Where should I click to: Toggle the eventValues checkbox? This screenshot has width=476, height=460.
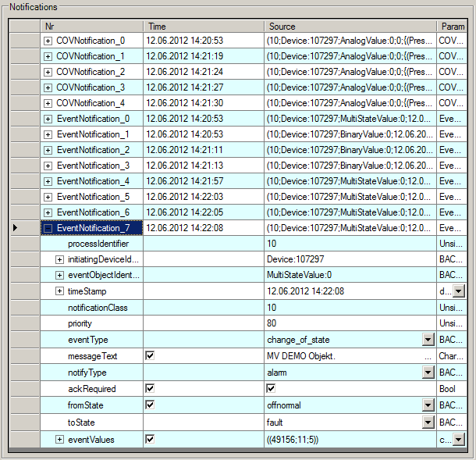click(x=150, y=439)
